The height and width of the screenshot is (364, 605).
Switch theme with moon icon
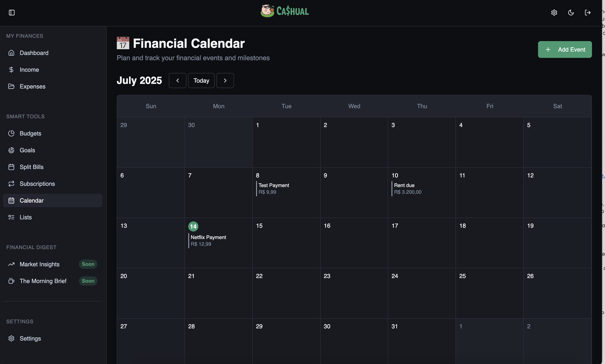[571, 13]
